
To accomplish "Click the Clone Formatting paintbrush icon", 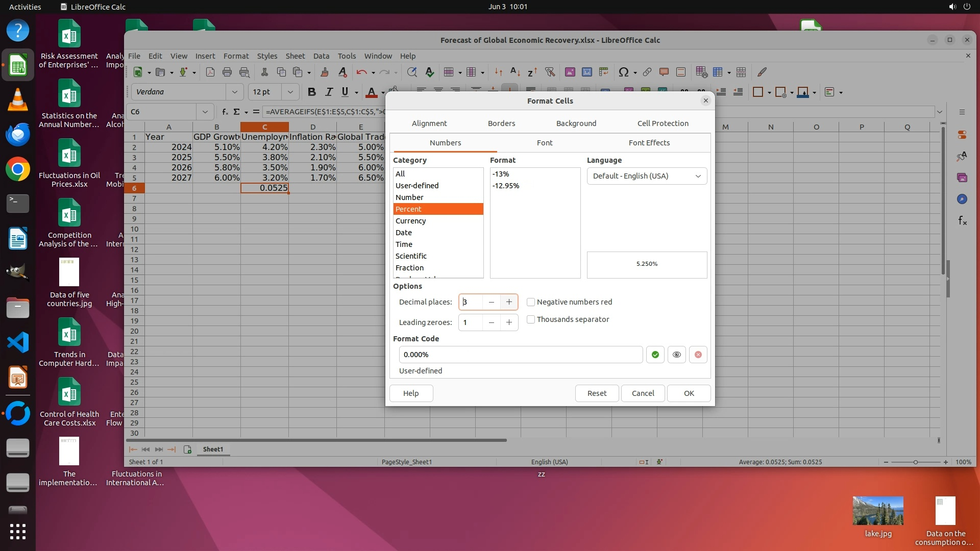I will coord(324,72).
